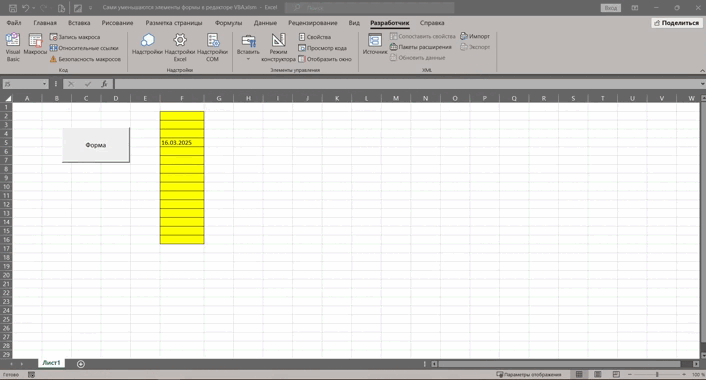Click the insert function fx icon

[104, 84]
